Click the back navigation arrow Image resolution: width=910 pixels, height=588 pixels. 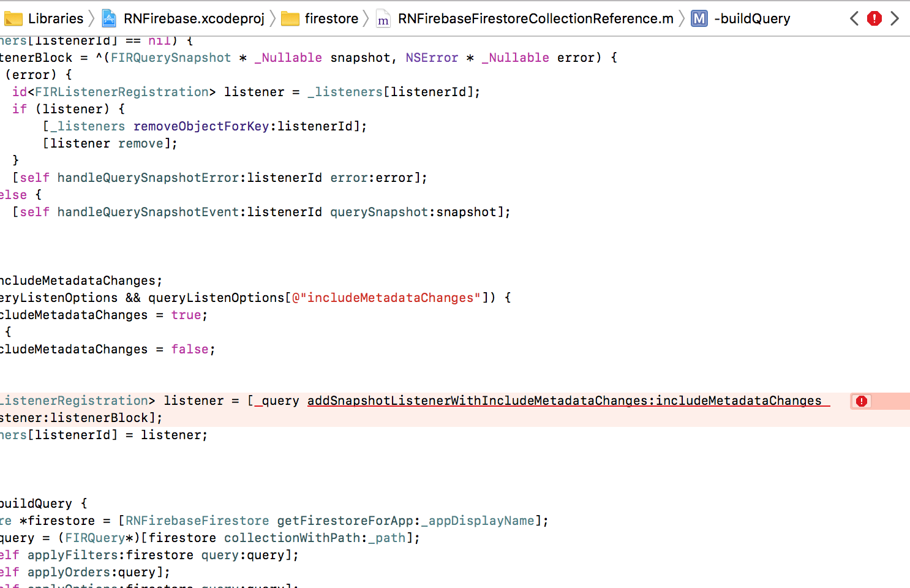pos(854,18)
